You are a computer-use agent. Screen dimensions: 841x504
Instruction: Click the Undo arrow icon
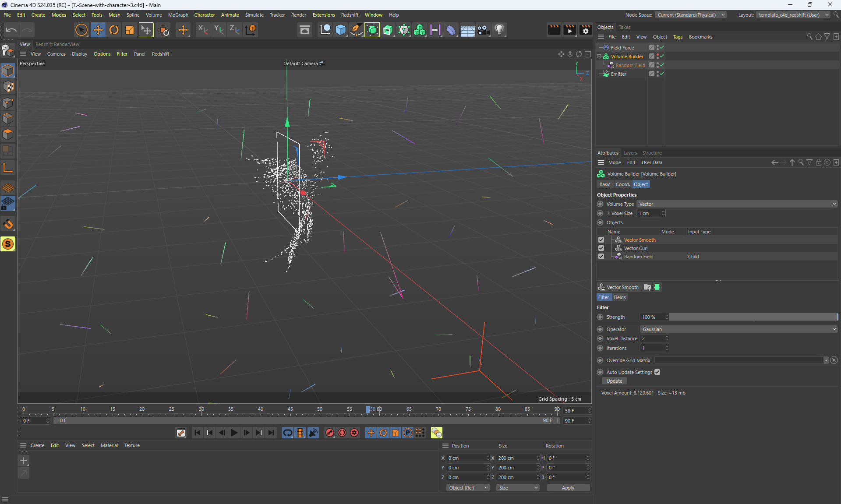[11, 30]
